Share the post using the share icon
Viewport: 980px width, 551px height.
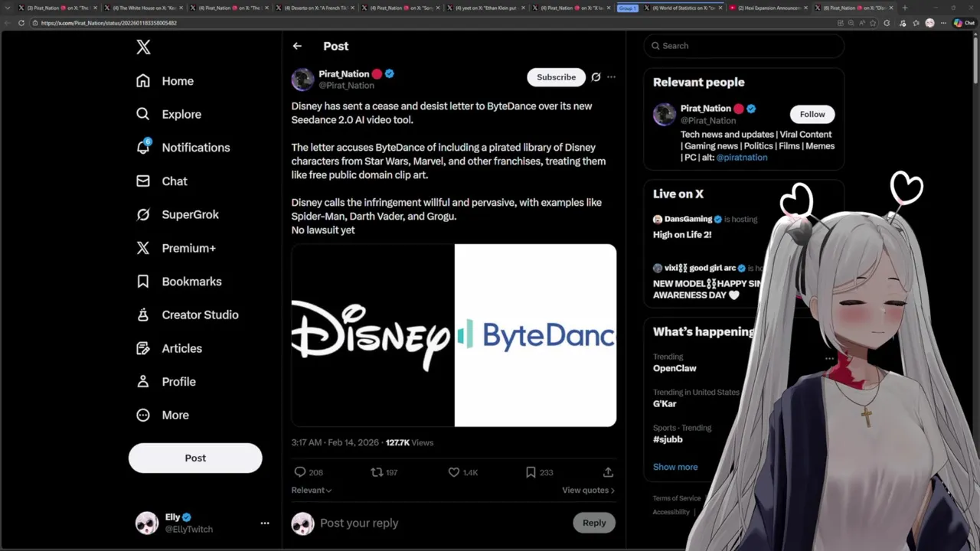coord(608,472)
